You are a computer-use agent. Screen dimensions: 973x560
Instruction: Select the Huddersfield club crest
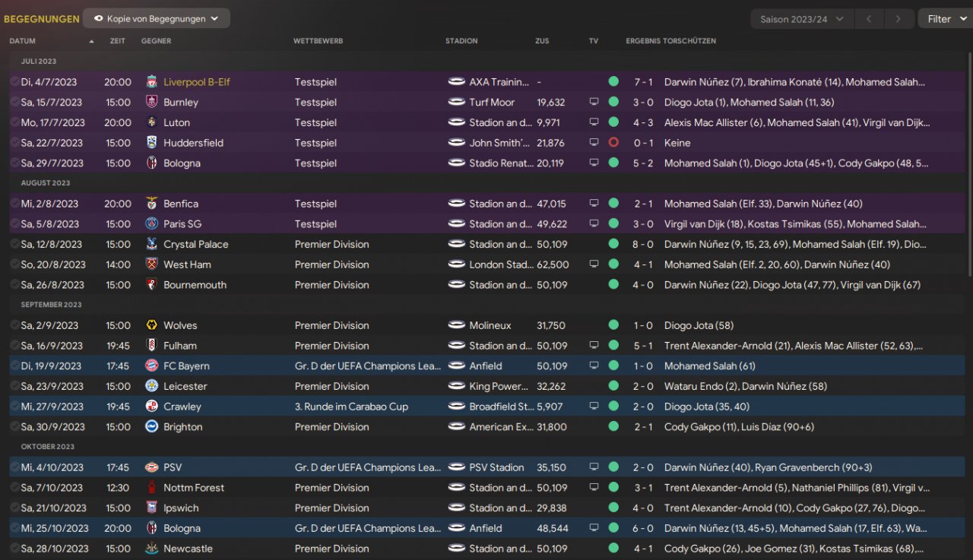(x=152, y=143)
